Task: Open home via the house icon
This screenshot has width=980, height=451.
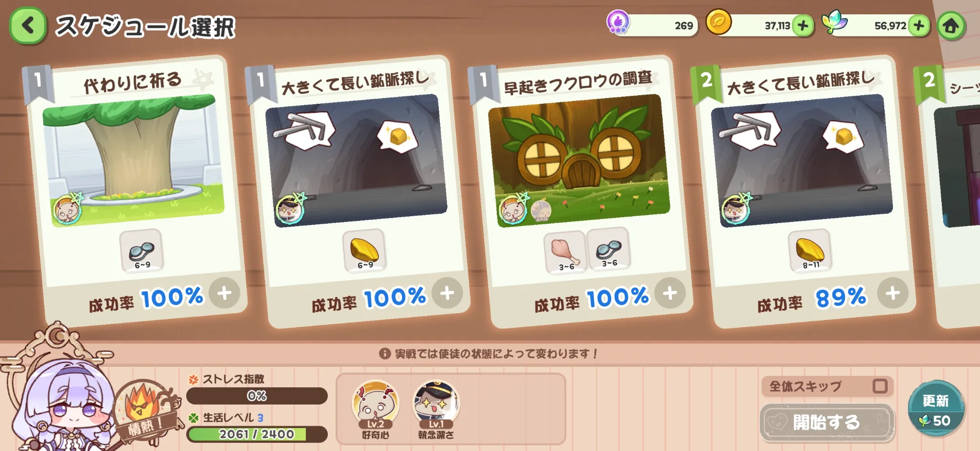Action: pyautogui.click(x=951, y=25)
